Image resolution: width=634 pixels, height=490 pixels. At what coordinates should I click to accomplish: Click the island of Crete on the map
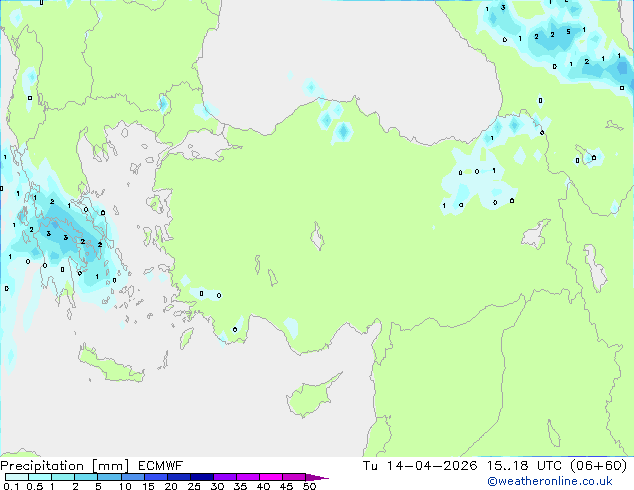pos(110,365)
